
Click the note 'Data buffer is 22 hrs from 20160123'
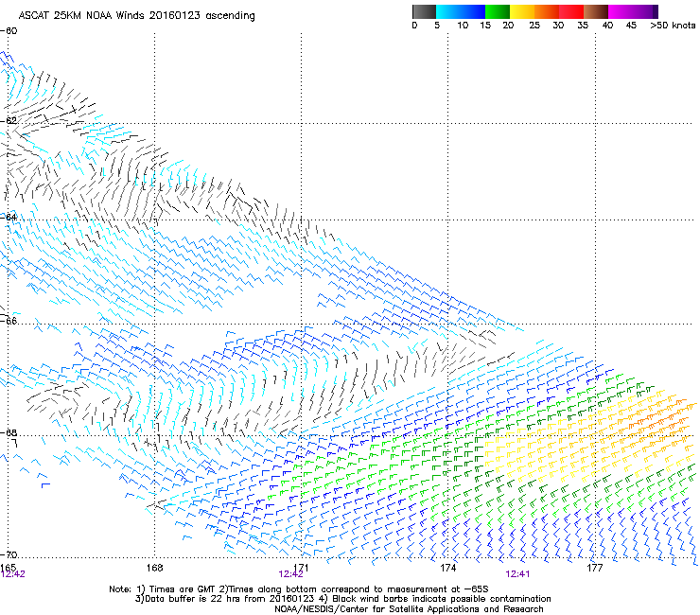(229, 599)
